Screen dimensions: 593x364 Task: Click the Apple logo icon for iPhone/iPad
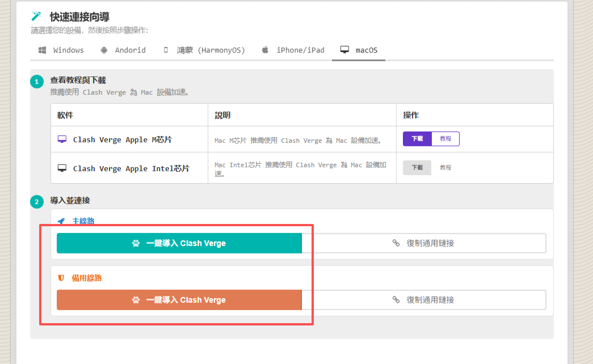[265, 50]
